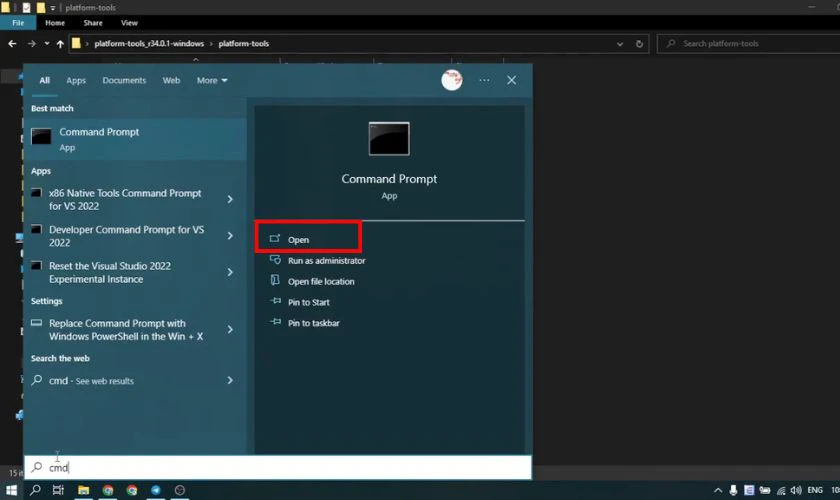Click the microphone tray icon
The width and height of the screenshot is (840, 500).
(733, 490)
